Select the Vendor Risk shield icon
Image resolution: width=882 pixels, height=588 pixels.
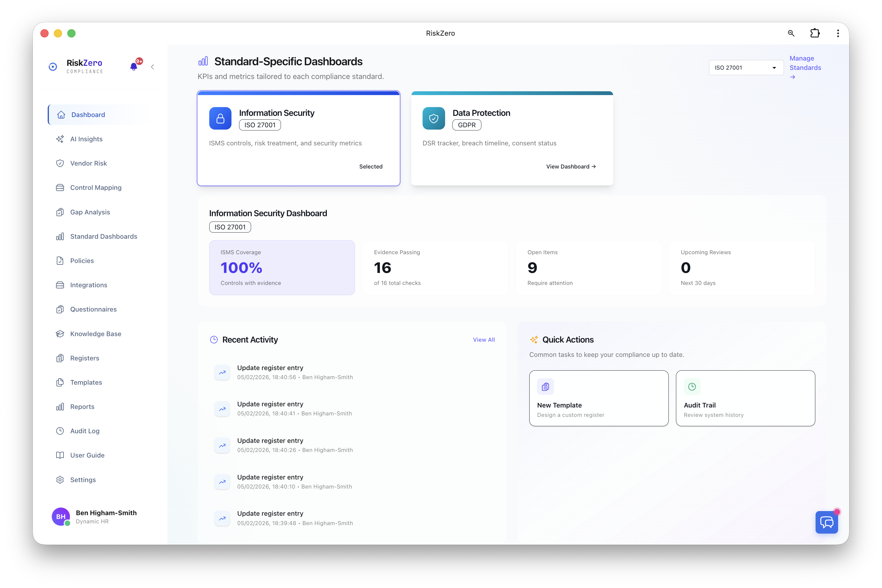point(60,163)
